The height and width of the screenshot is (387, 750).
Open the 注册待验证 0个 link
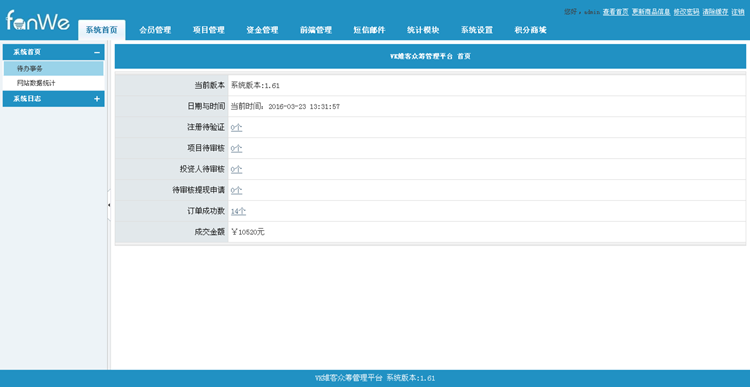[236, 127]
